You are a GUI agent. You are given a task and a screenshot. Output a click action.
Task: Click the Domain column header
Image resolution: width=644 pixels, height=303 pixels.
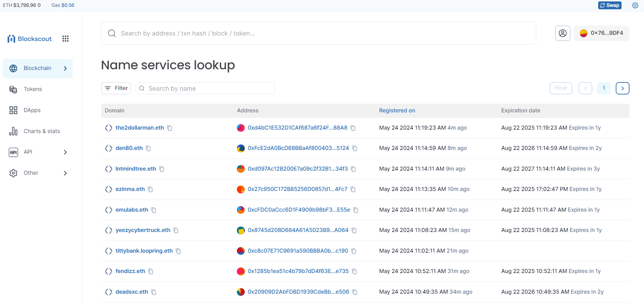point(114,111)
